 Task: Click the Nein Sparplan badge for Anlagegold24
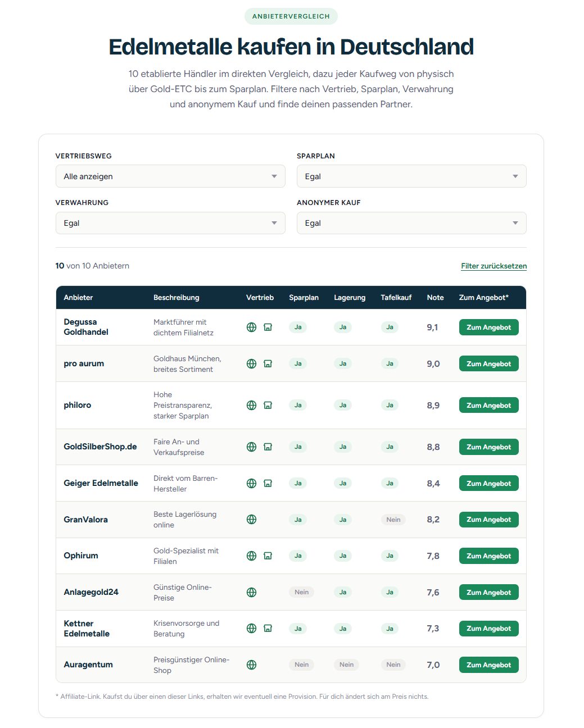(301, 592)
